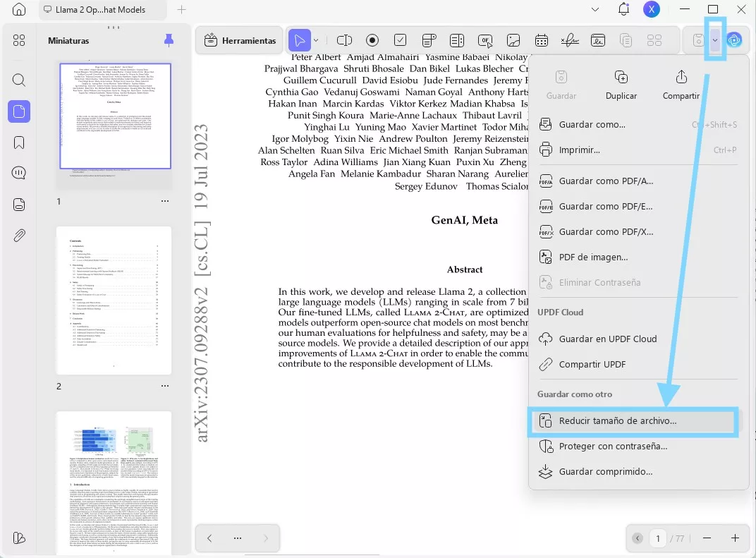
Task: Open the form fields sidebar icon
Action: pyautogui.click(x=19, y=205)
